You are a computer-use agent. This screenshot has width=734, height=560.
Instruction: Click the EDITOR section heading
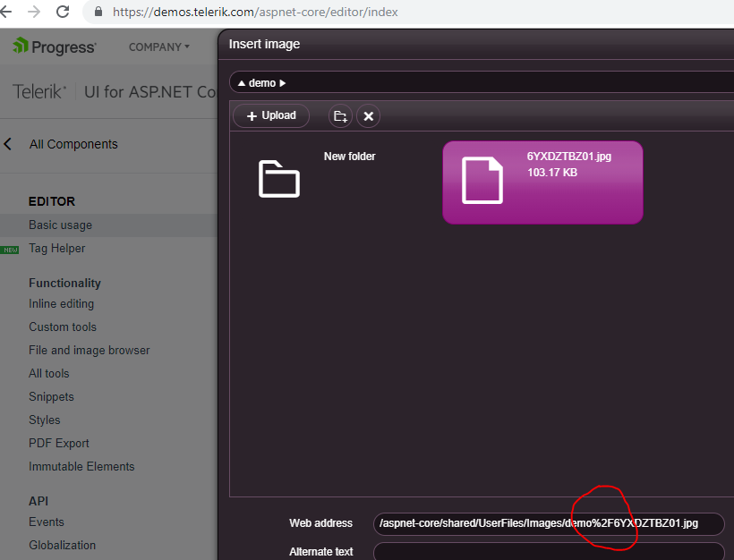(52, 201)
